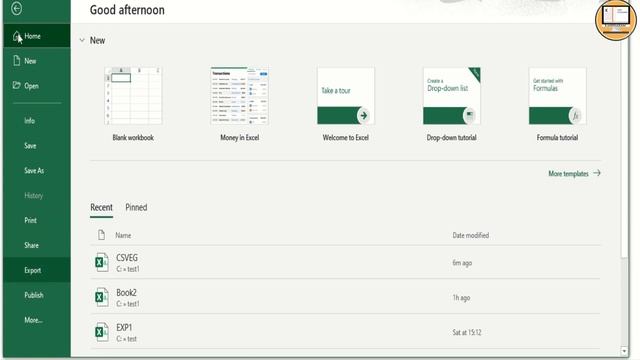Viewport: 640px width, 360px height.
Task: Click the round laptop logo at top right
Action: (x=616, y=19)
